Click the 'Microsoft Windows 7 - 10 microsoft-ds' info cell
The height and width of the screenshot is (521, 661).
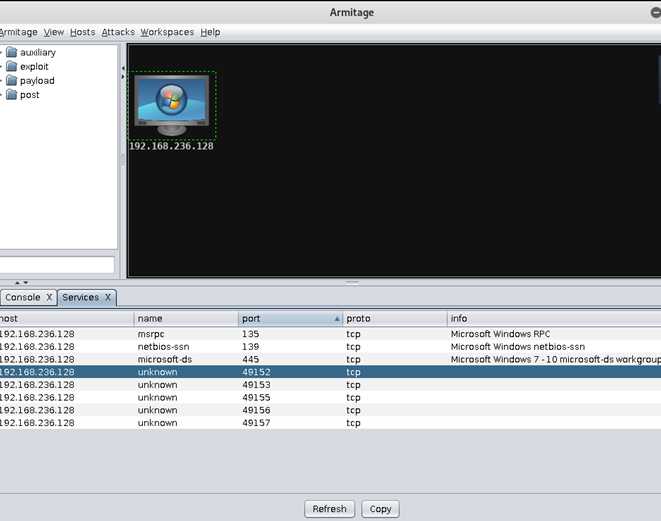point(556,359)
